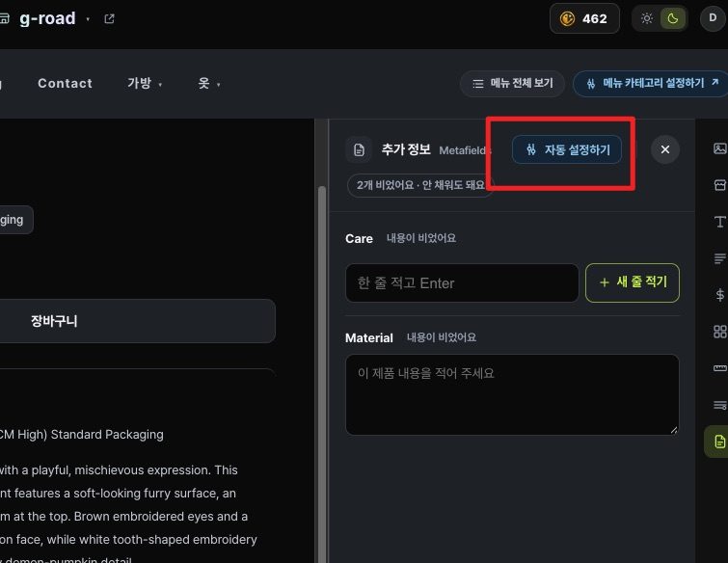Click the document icon beside 추가 정보

pos(359,149)
